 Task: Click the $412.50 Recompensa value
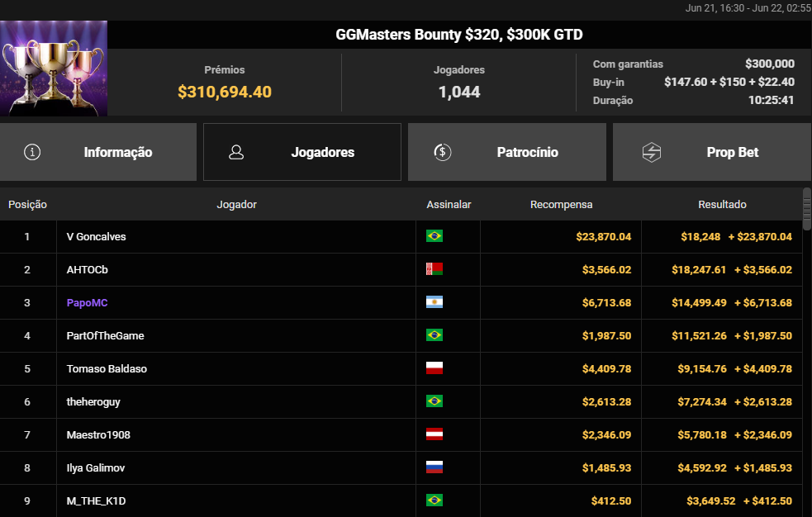(x=611, y=501)
